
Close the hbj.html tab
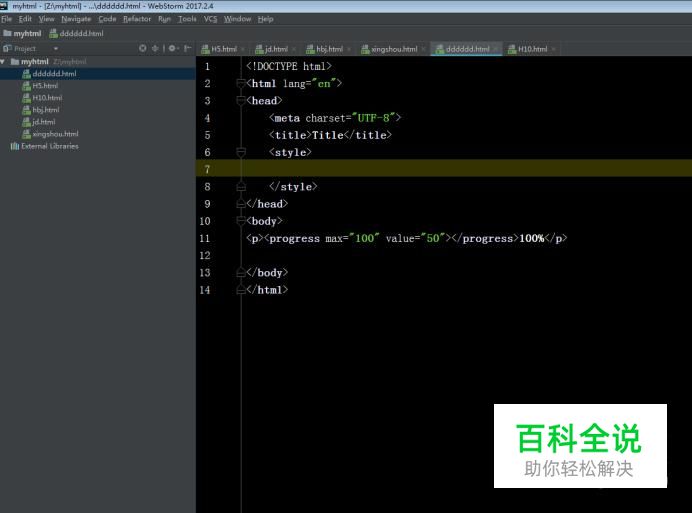pos(349,49)
